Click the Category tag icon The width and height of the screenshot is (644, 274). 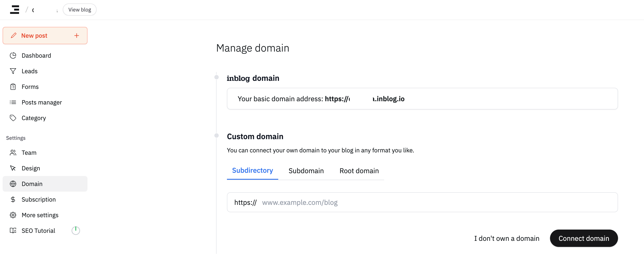click(x=13, y=118)
